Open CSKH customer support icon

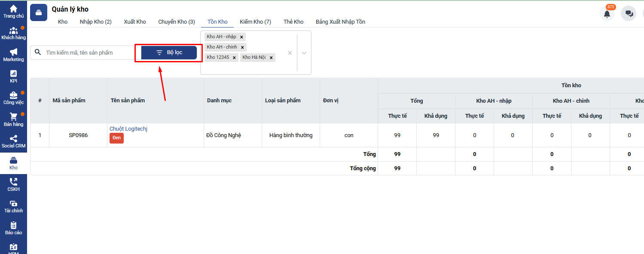tap(13, 182)
